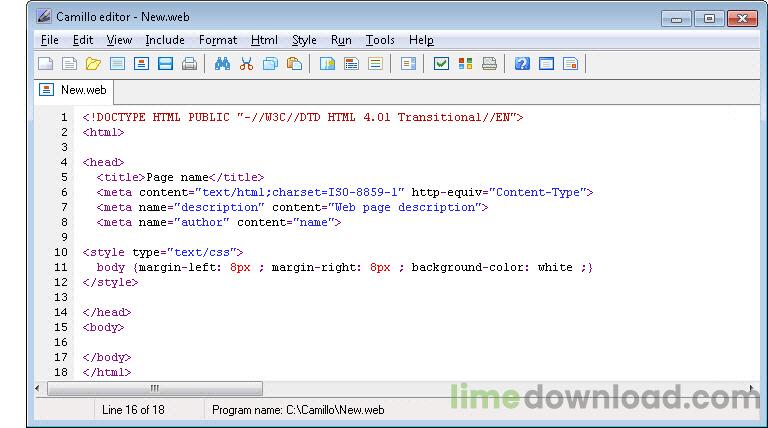Viewport: 768px width, 428px height.
Task: Save with the blue disk icon
Action: [165, 64]
